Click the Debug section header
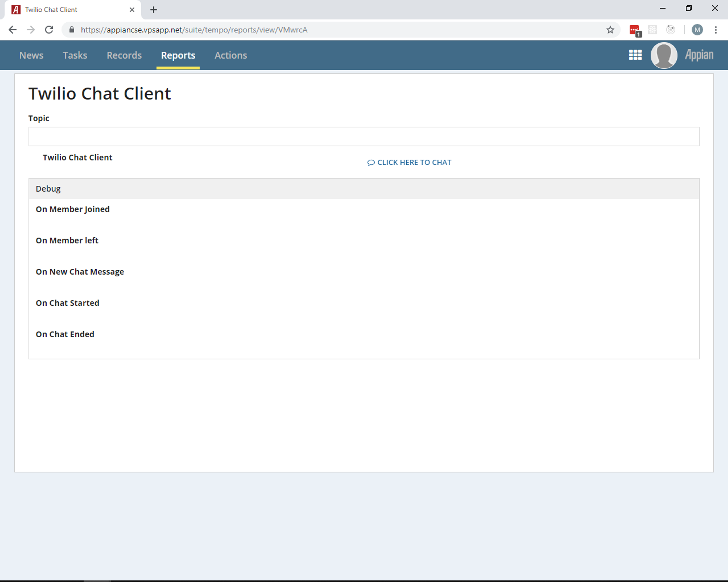The height and width of the screenshot is (582, 728). pos(364,189)
